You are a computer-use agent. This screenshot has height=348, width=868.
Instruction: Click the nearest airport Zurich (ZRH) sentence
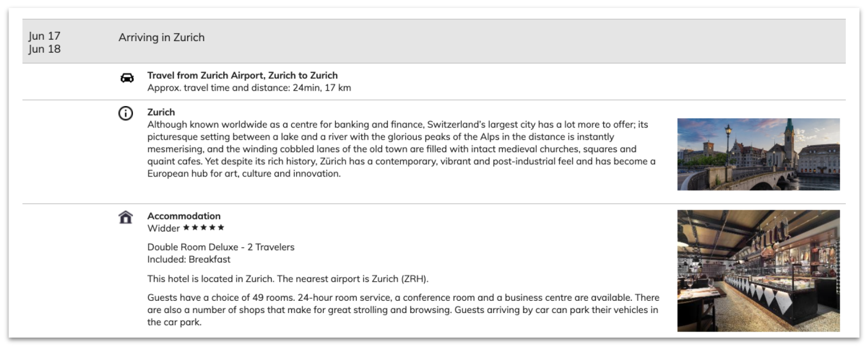pyautogui.click(x=288, y=279)
